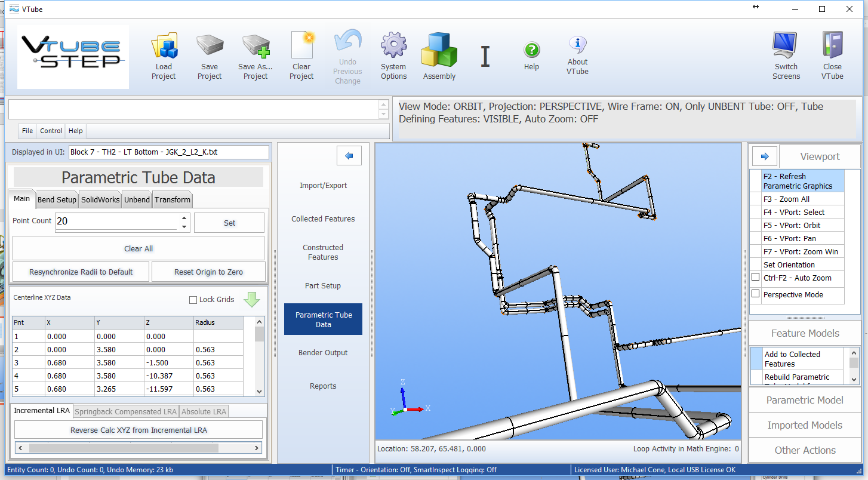Image resolution: width=868 pixels, height=480 pixels.
Task: Toggle the Ctrl-F2 Auto Zoom checkbox
Action: tap(756, 278)
